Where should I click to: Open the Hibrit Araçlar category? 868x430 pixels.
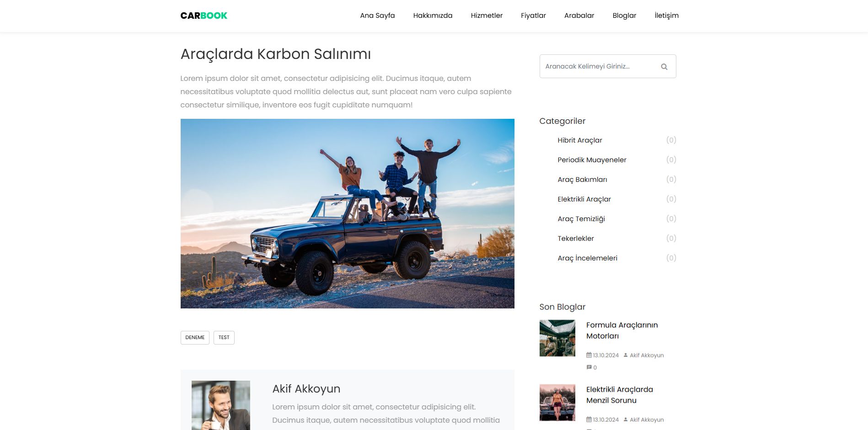click(x=579, y=140)
